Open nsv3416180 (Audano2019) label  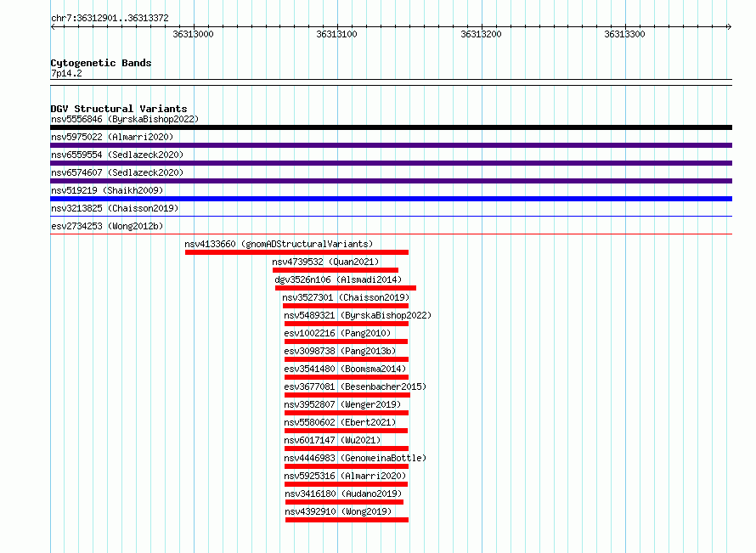click(x=343, y=494)
